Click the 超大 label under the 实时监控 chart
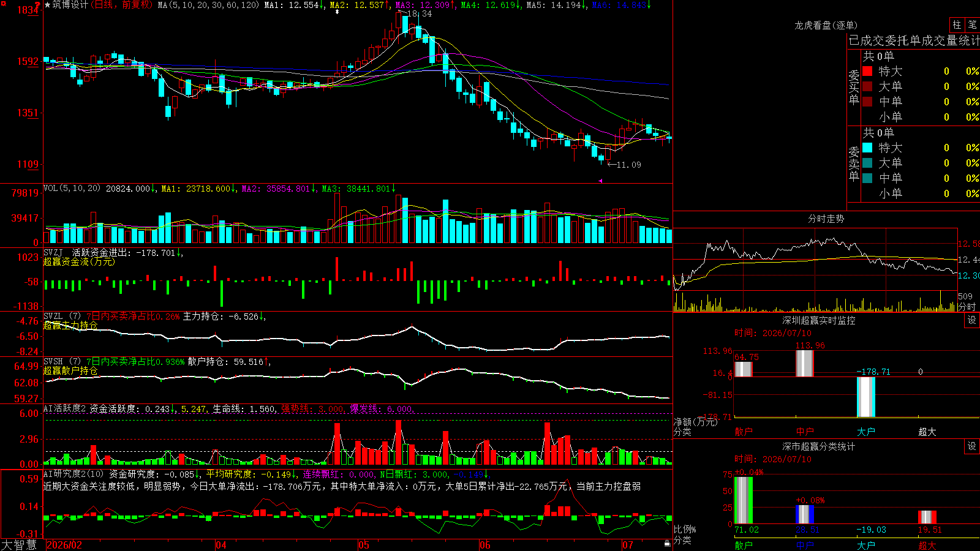Screen dimensions: 980x551 [x=927, y=432]
